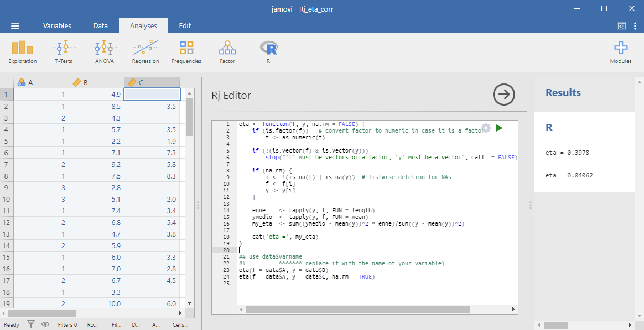Select row 14 header in data grid
644x330 pixels.
coord(7,246)
